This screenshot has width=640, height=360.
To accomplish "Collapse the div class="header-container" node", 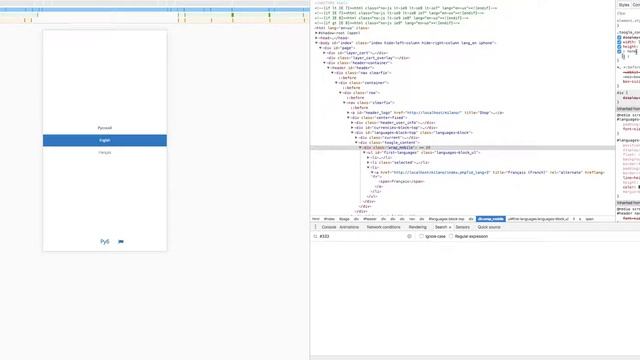I will pyautogui.click(x=324, y=63).
